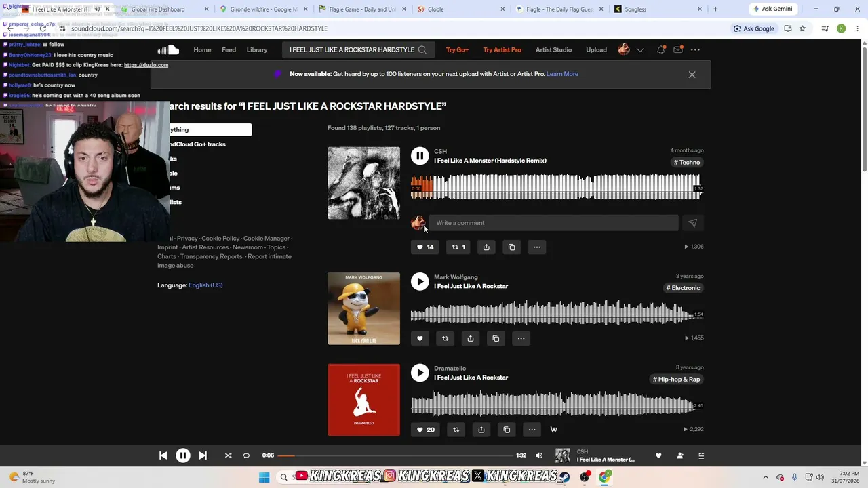This screenshot has height=488, width=868.
Task: Click the Try Artist Pro link
Action: [502, 49]
